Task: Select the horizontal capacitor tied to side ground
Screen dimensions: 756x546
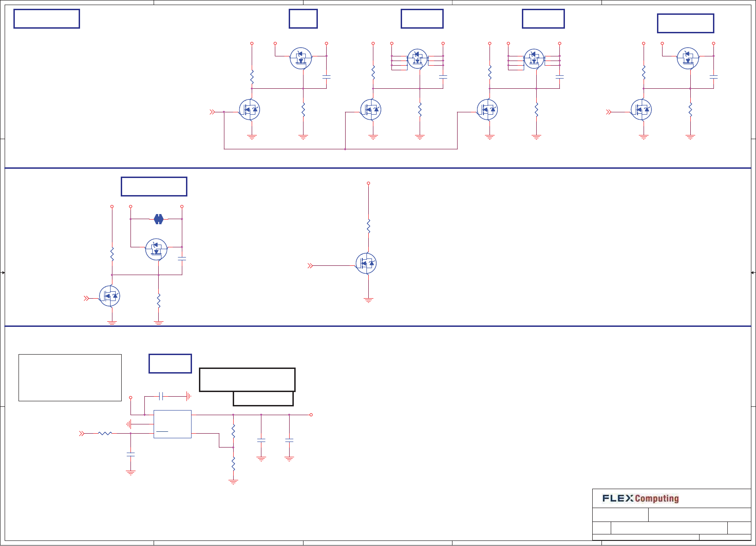Action: 161,396
